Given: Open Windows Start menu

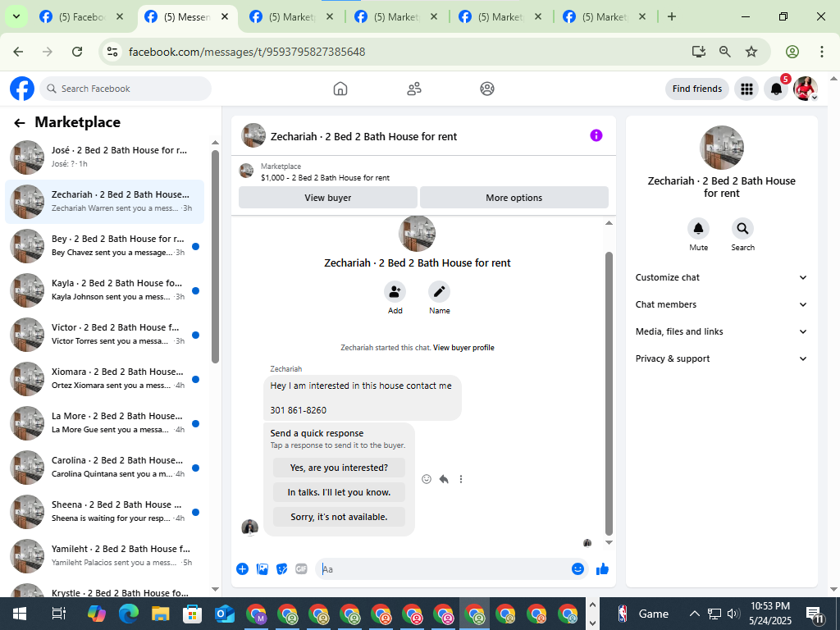Looking at the screenshot, I should pos(20,614).
